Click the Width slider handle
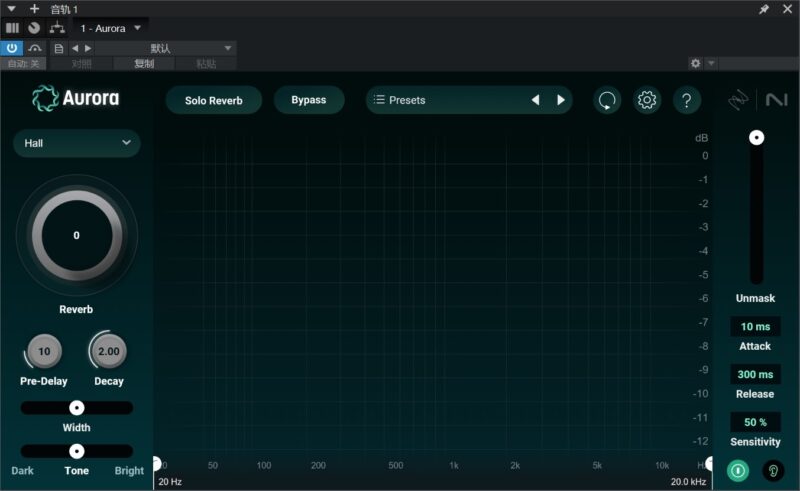Image resolution: width=800 pixels, height=491 pixels. 77,408
